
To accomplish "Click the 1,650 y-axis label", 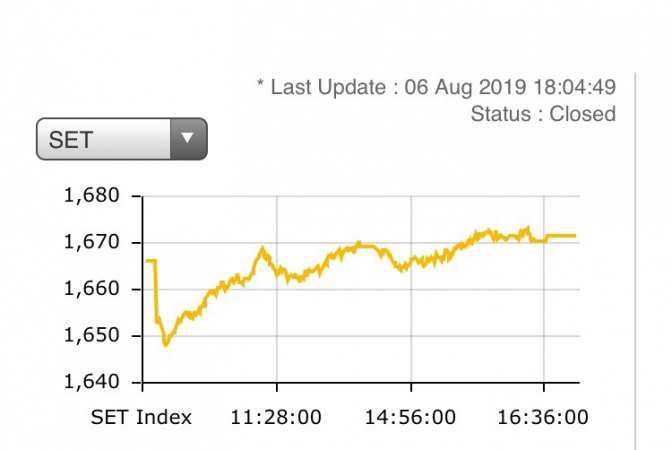I will (x=91, y=335).
